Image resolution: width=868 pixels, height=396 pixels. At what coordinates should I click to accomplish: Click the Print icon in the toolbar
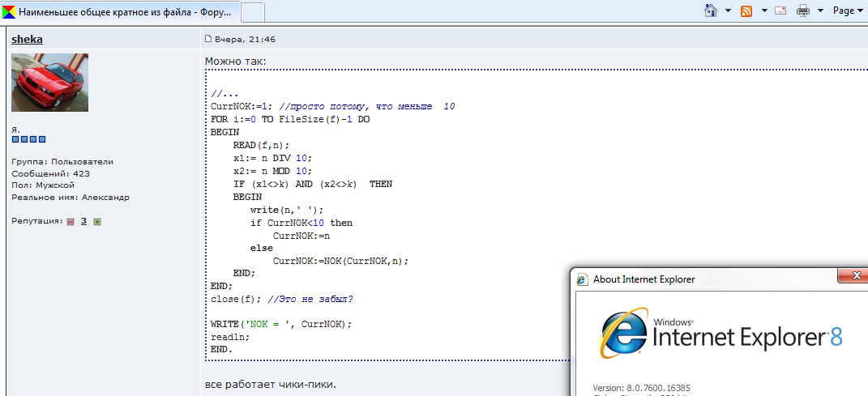point(803,11)
